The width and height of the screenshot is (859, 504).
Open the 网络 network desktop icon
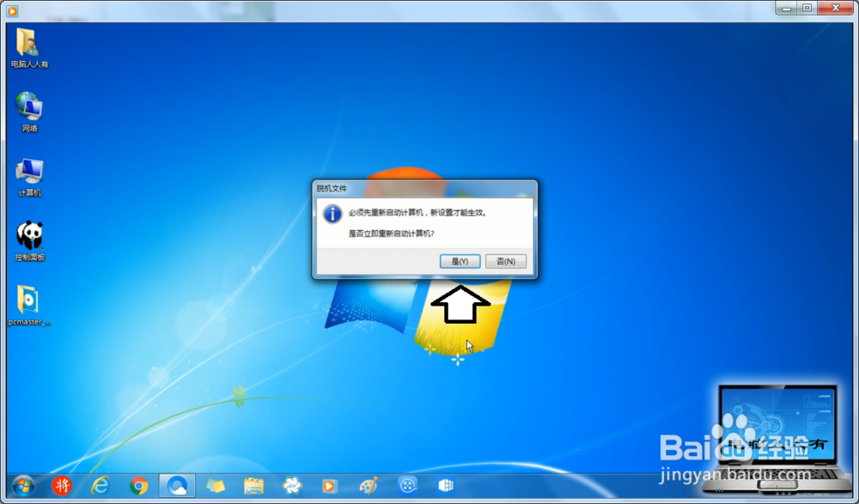tap(29, 112)
